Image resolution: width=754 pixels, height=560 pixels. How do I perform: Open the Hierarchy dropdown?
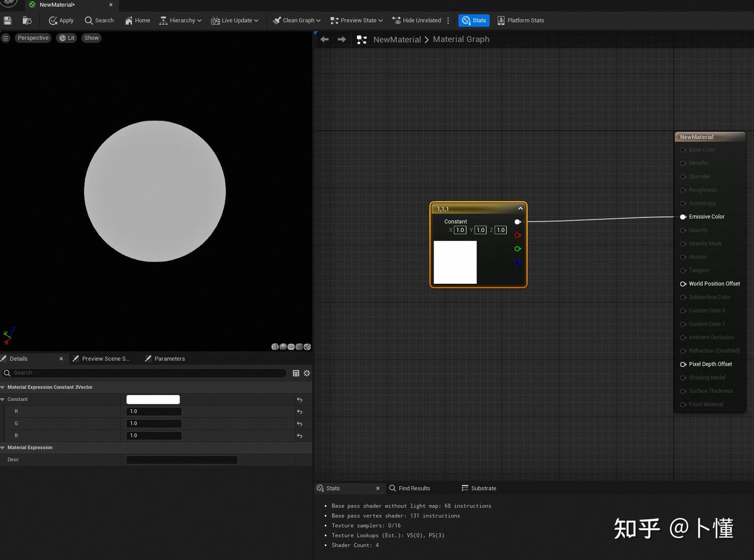coord(181,20)
